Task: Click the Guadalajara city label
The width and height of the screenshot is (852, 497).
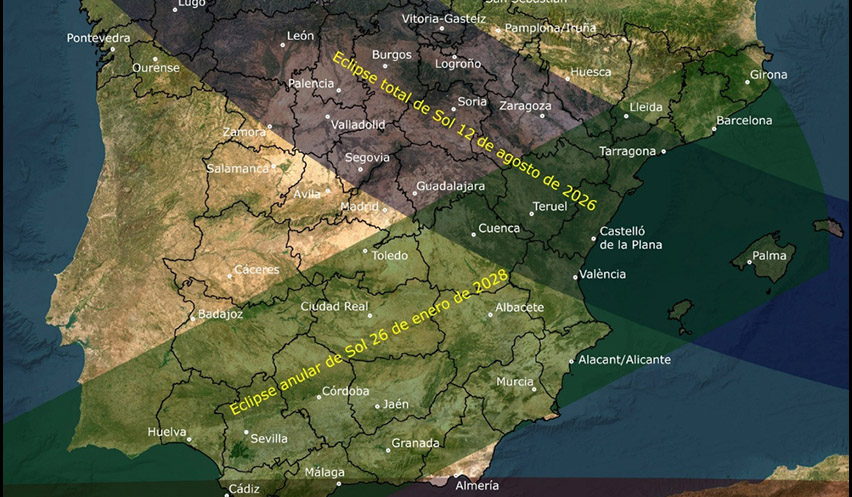Action: click(450, 186)
